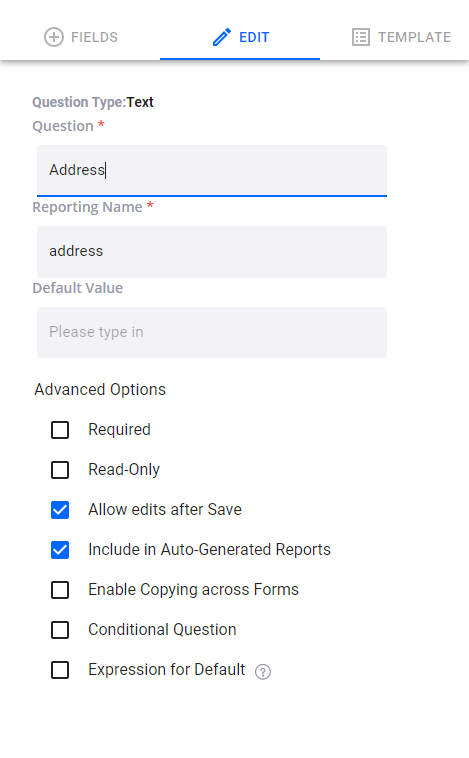Viewport: 469px width, 758px height.
Task: Click the list icon beside Template
Action: 361,37
